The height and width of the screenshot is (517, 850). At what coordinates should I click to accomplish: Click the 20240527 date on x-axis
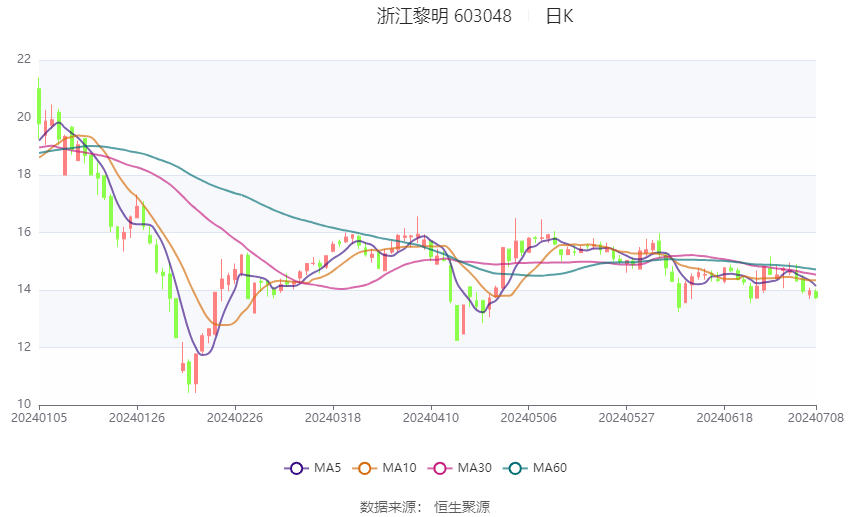626,418
